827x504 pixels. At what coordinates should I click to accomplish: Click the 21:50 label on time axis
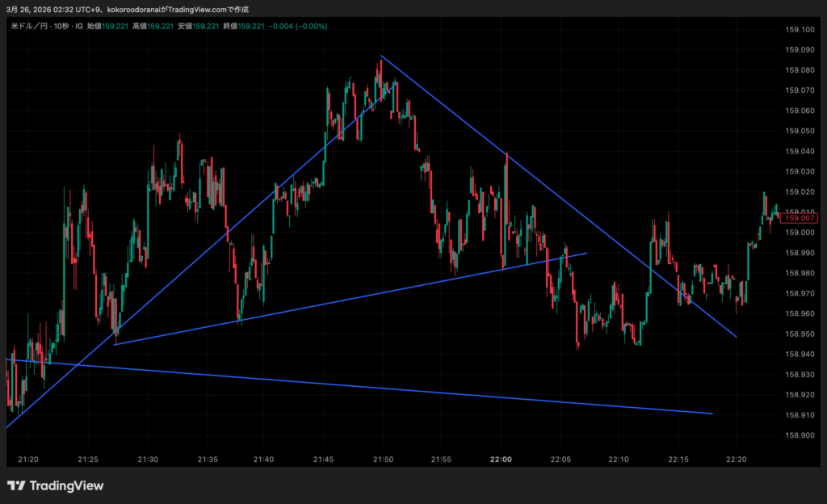383,460
